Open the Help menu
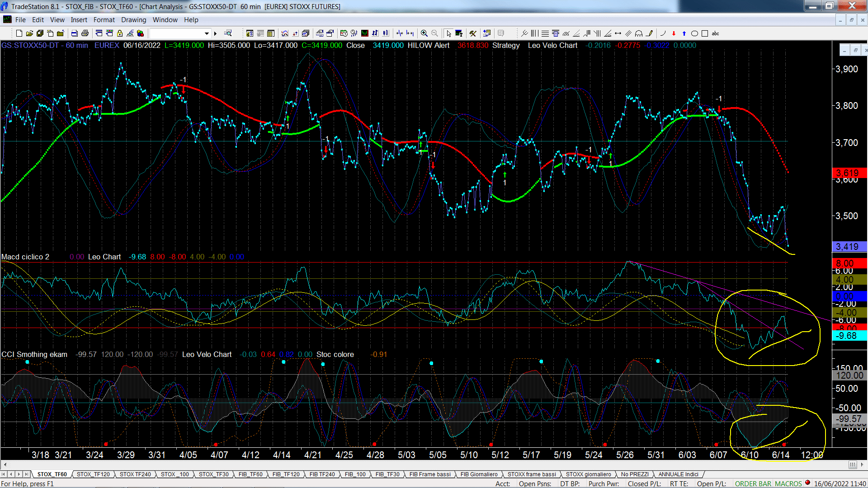The height and width of the screenshot is (488, 868). click(191, 20)
